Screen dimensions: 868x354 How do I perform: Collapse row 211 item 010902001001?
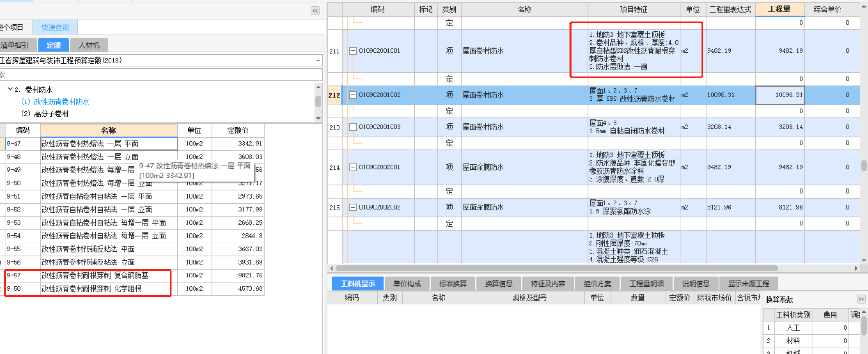[353, 51]
